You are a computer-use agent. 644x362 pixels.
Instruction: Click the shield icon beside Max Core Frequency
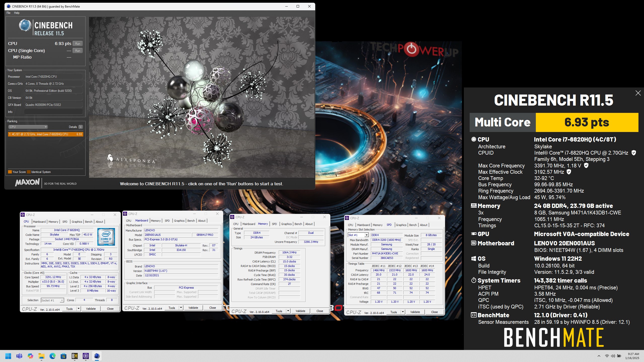pyautogui.click(x=586, y=165)
